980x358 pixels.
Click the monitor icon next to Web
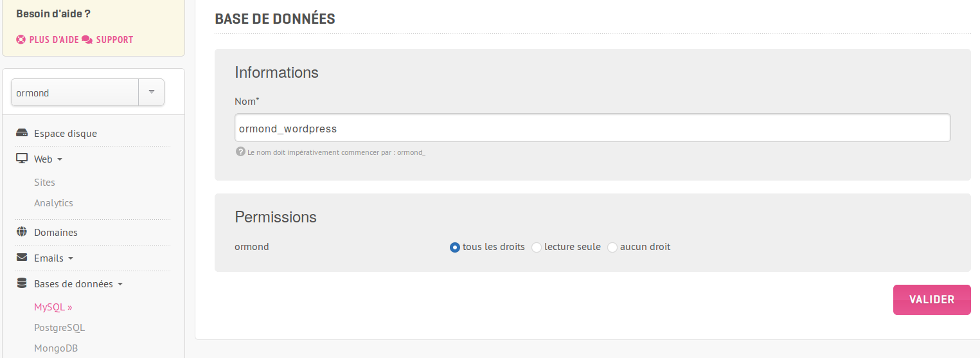tap(22, 159)
